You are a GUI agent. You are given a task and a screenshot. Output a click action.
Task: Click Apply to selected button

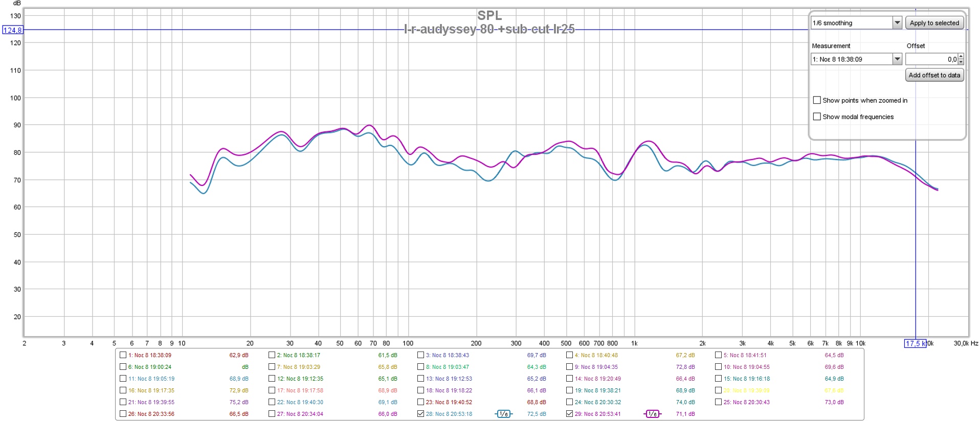[x=934, y=23]
